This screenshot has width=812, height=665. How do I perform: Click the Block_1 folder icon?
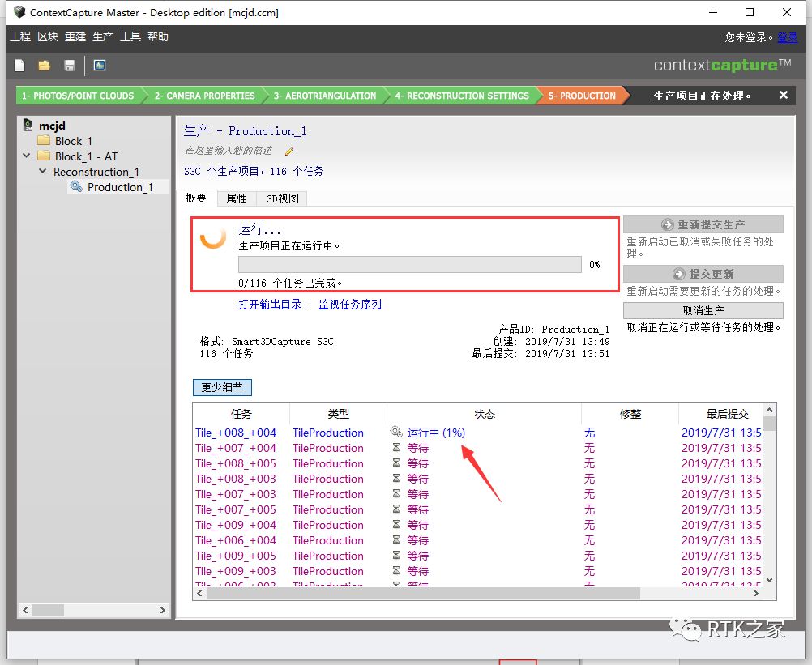click(x=44, y=140)
